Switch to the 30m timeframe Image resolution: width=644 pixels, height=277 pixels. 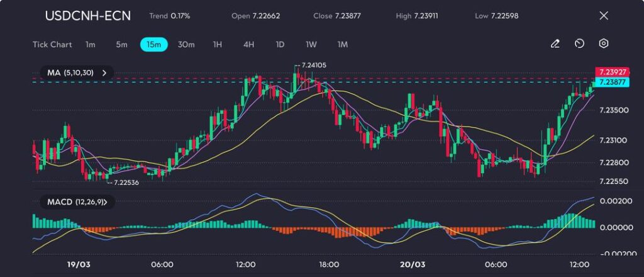coord(186,45)
